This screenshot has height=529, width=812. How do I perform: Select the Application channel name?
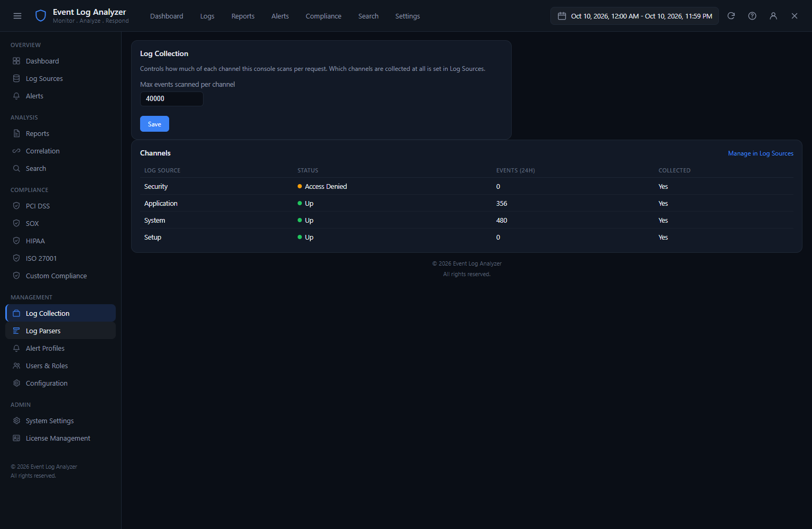point(161,203)
